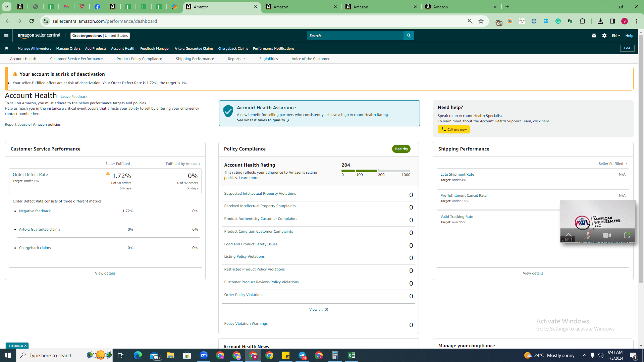Open the Chrome tab search dropdown

pos(6,7)
